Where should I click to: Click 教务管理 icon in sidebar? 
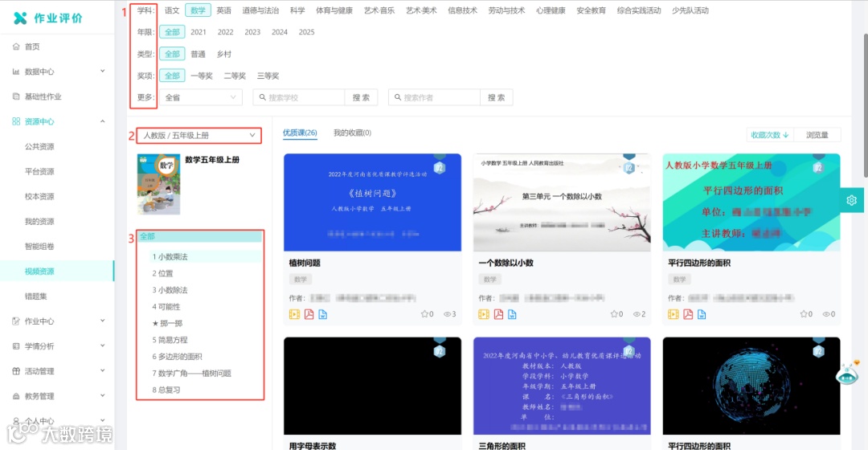pos(16,395)
